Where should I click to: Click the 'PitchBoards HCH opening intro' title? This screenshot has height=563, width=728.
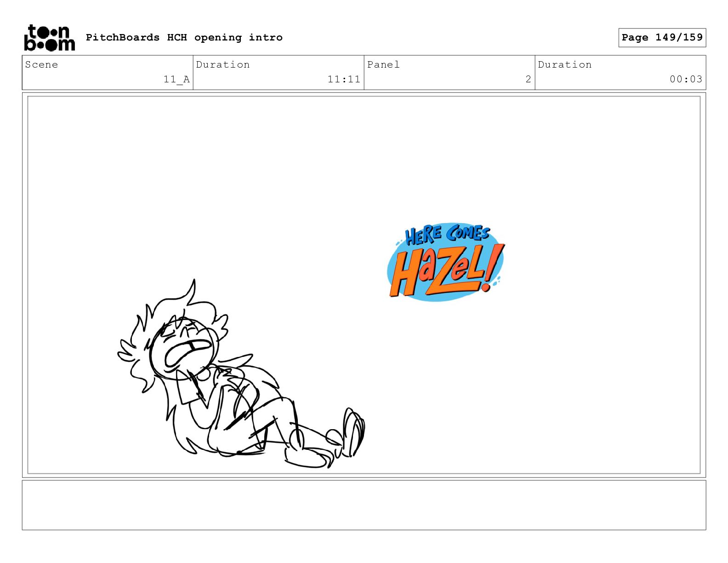[x=184, y=38]
